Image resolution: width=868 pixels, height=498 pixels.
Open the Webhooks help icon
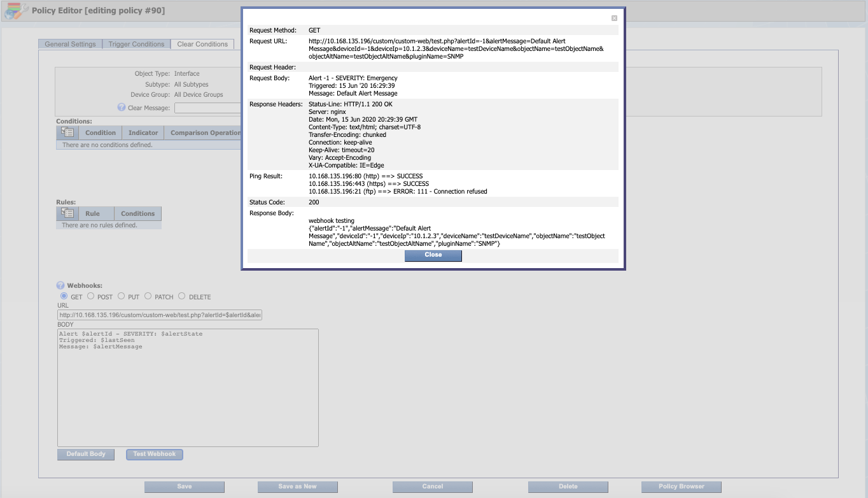pos(61,286)
